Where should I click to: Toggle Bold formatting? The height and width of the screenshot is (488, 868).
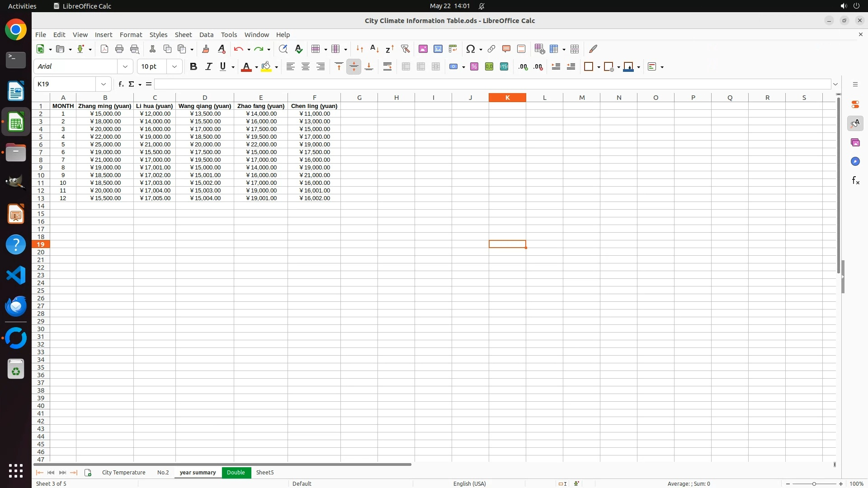coord(193,66)
